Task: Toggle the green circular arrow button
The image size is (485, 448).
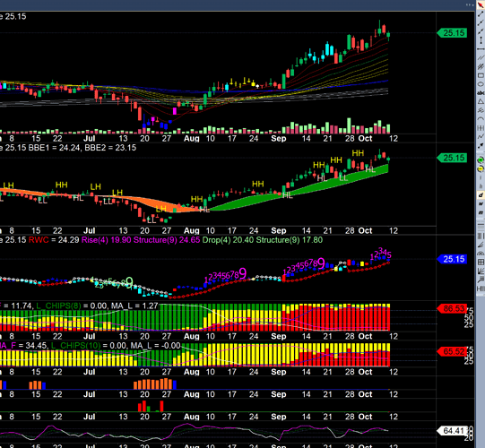Action: (481, 160)
